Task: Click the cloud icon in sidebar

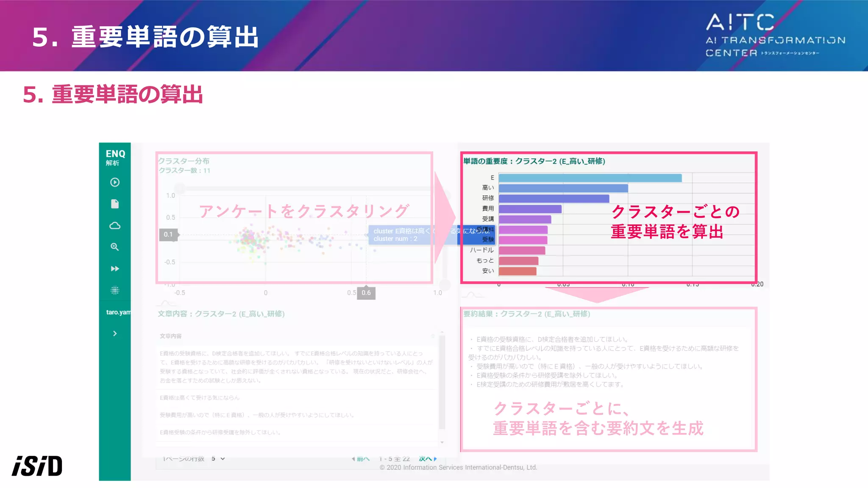Action: point(115,225)
